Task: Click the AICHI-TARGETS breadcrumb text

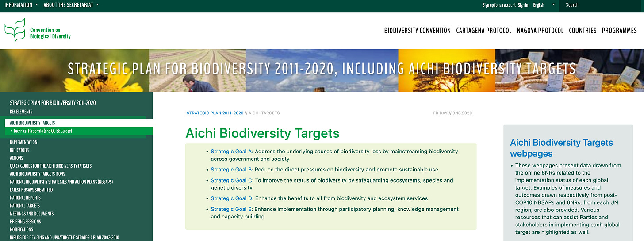Action: click(x=264, y=113)
